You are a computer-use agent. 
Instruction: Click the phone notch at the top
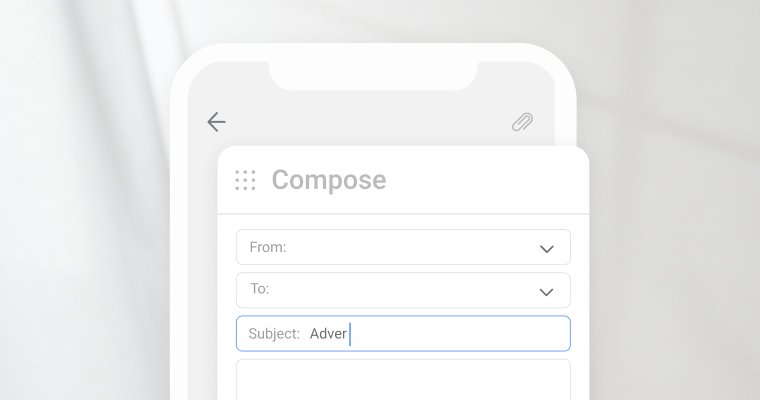point(373,75)
